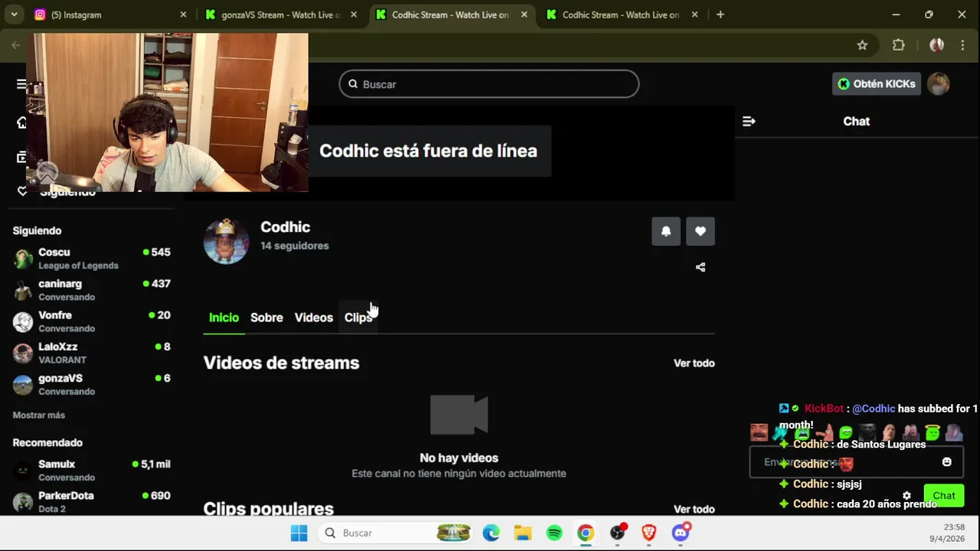Click KickBot's name in the chat
980x551 pixels.
coord(824,409)
